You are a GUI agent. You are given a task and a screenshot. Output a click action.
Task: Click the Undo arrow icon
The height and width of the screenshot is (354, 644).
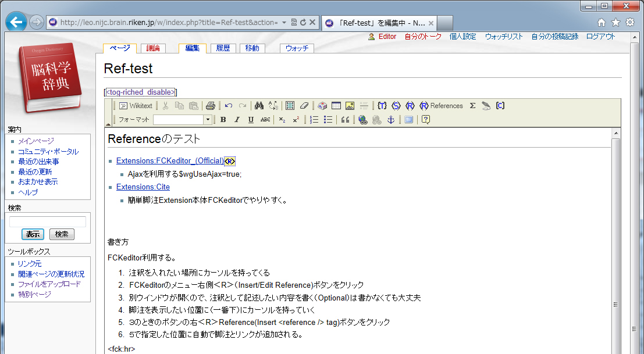(229, 106)
